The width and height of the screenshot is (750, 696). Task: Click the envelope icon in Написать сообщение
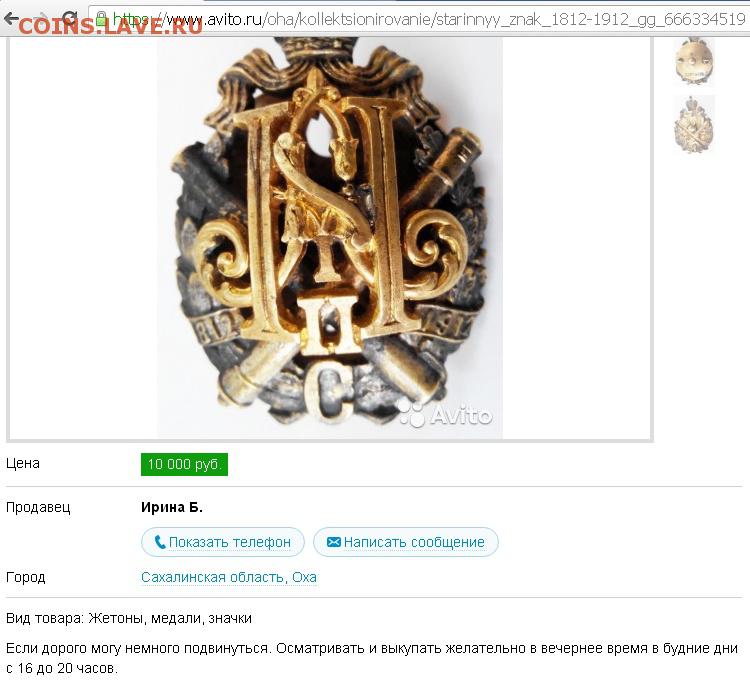[x=333, y=542]
